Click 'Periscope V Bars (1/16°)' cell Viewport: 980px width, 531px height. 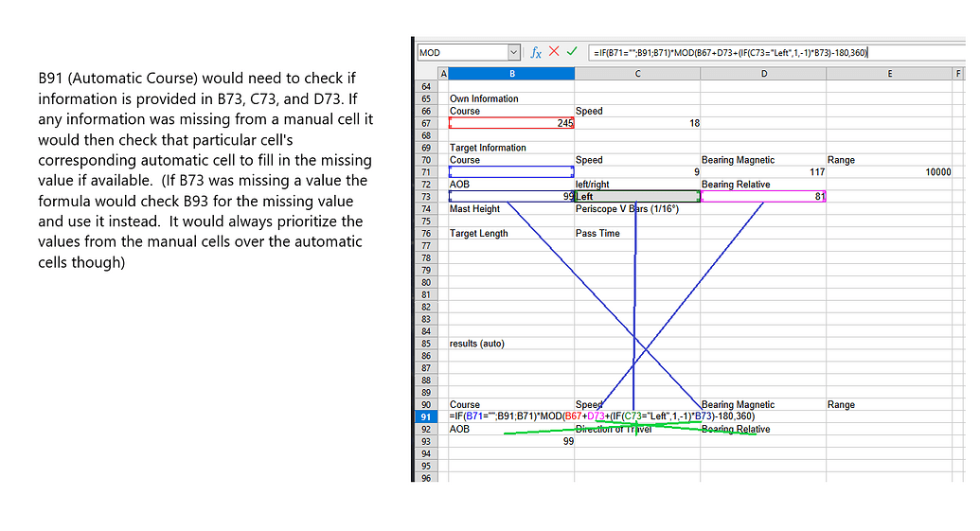(x=627, y=208)
